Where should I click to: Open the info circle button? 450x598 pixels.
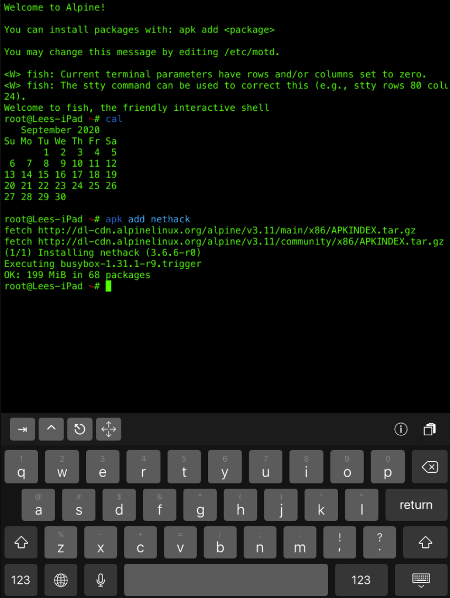[400, 429]
